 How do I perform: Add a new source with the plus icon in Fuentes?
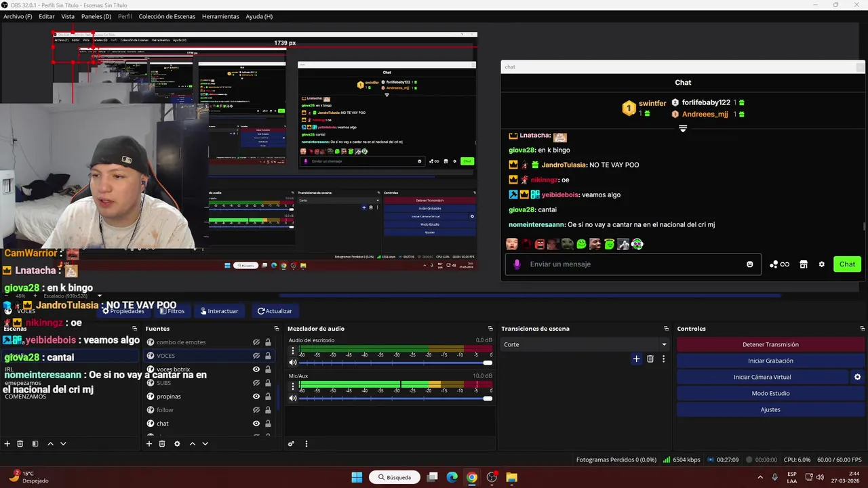(149, 444)
